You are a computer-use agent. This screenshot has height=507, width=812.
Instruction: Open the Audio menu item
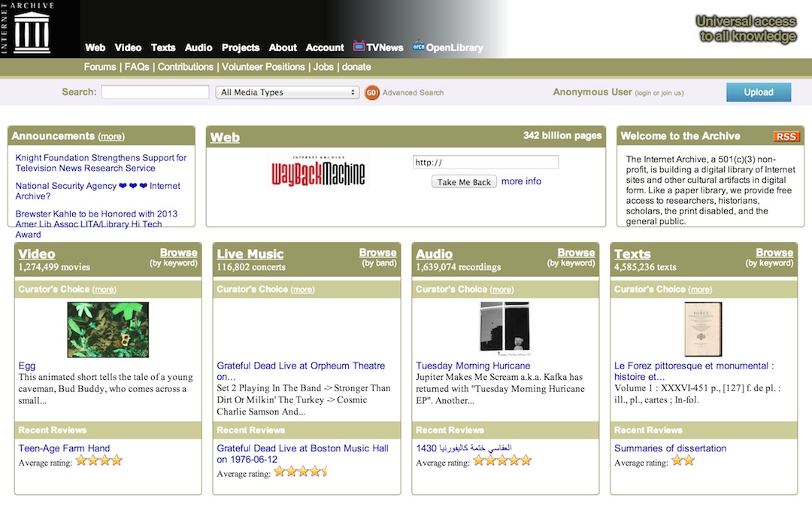[198, 47]
